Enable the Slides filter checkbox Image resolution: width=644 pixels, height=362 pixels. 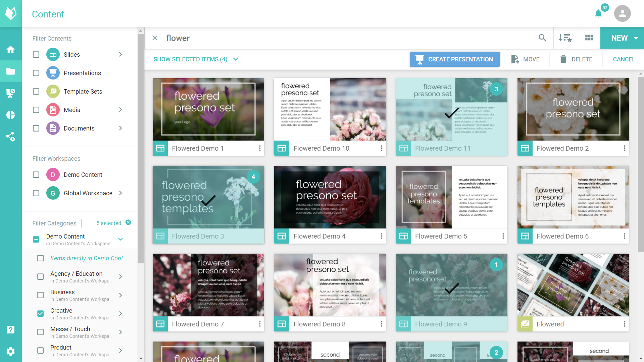point(36,55)
